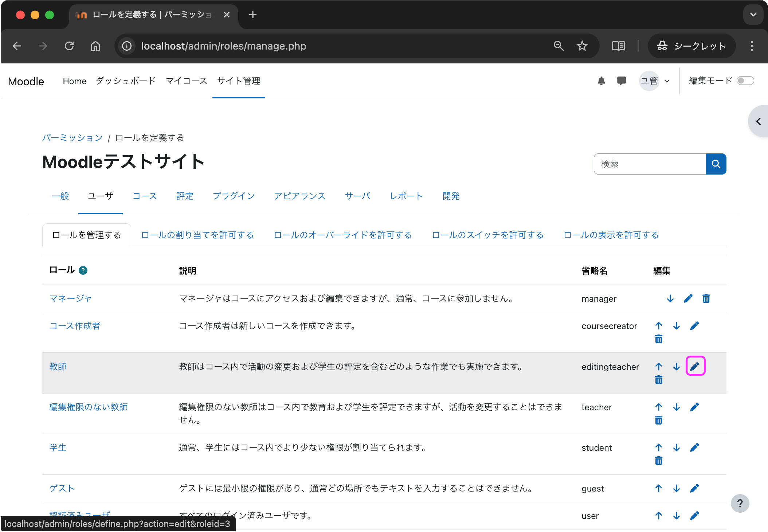Edit the editingteacher role with pencil icon
The image size is (768, 532).
pyautogui.click(x=695, y=367)
